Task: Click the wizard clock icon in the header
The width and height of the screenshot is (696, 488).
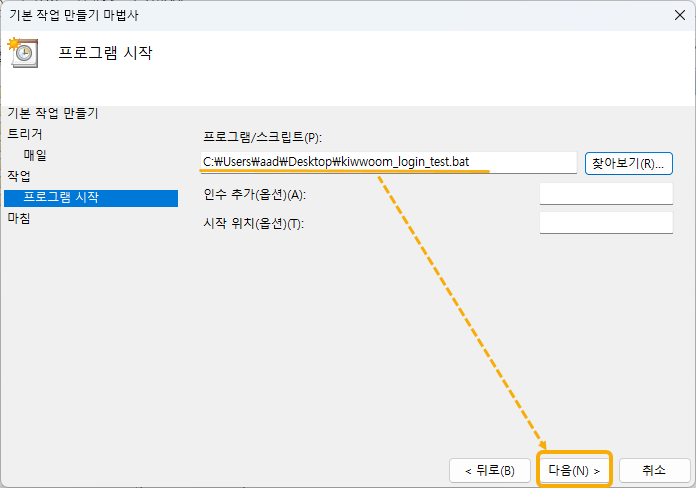Action: click(23, 53)
